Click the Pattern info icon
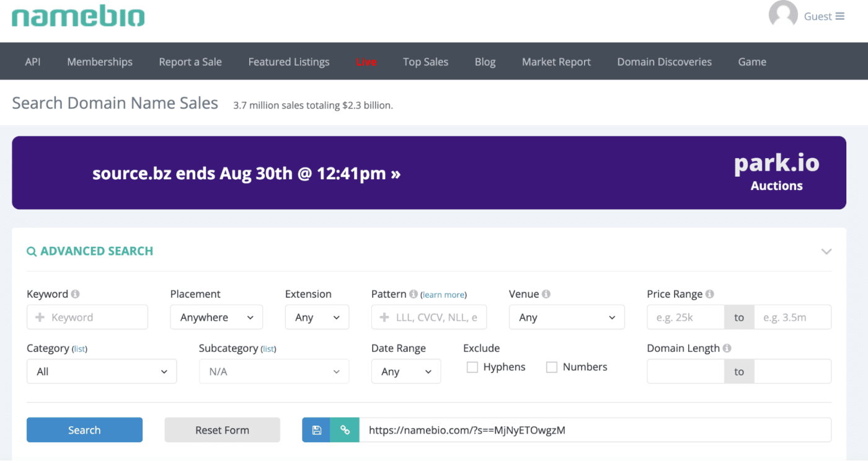The width and height of the screenshot is (868, 461). [413, 293]
